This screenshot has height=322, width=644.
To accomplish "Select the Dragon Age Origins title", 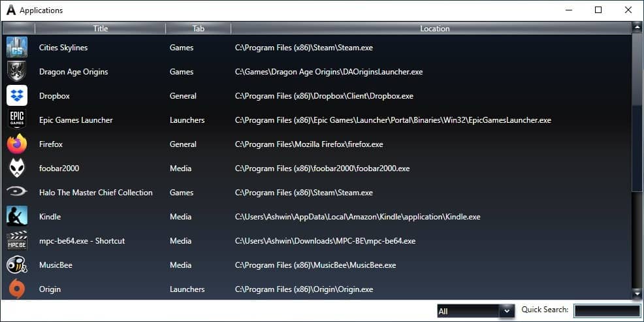I will pos(74,72).
